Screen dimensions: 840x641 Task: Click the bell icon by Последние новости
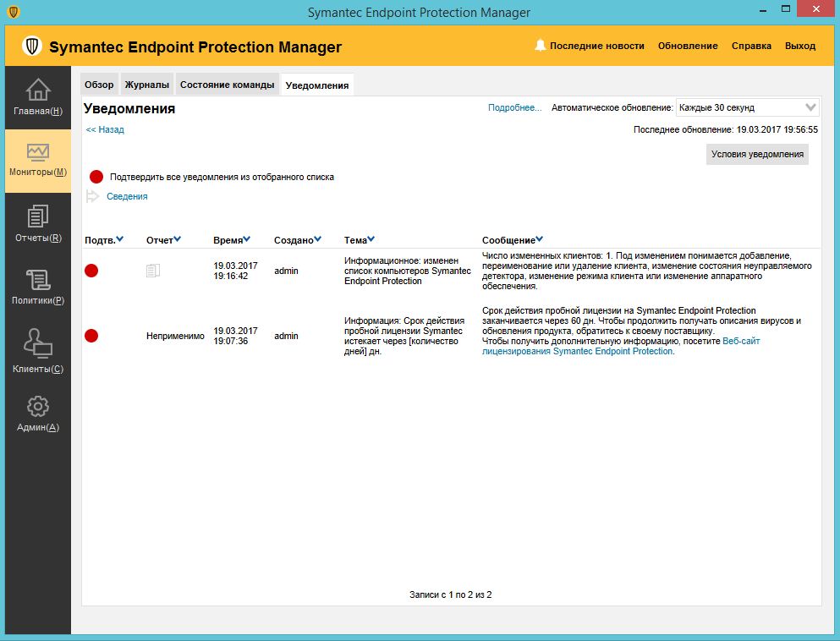pyautogui.click(x=540, y=46)
